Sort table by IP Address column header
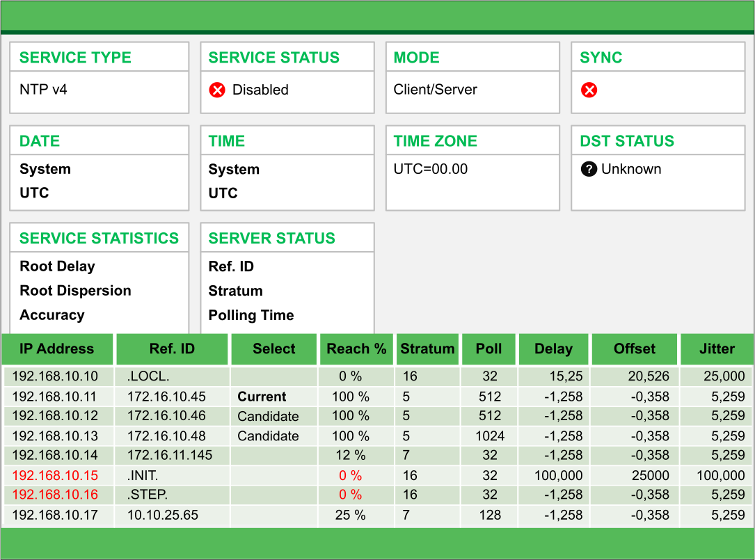755x560 pixels. [57, 349]
